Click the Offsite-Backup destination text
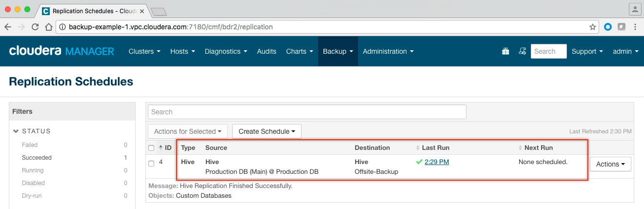 click(x=376, y=172)
